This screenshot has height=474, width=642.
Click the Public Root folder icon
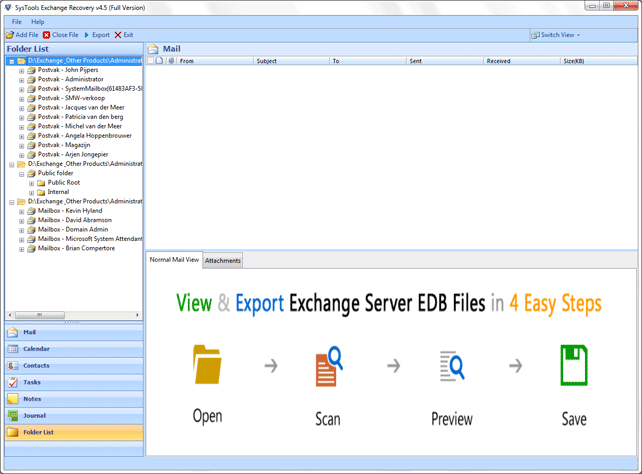click(x=41, y=183)
